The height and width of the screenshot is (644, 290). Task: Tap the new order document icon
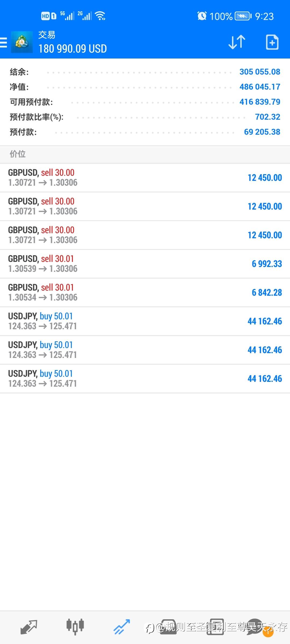[x=272, y=42]
